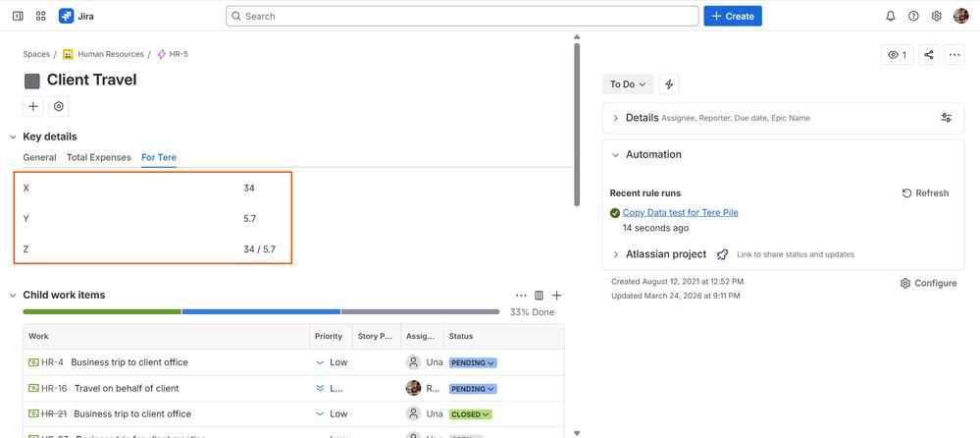This screenshot has height=438, width=980.
Task: Click the Z field value 34 / 5.7
Action: pyautogui.click(x=259, y=249)
